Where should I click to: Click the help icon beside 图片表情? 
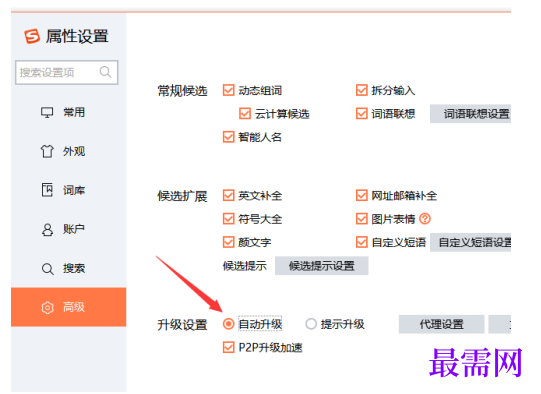425,219
